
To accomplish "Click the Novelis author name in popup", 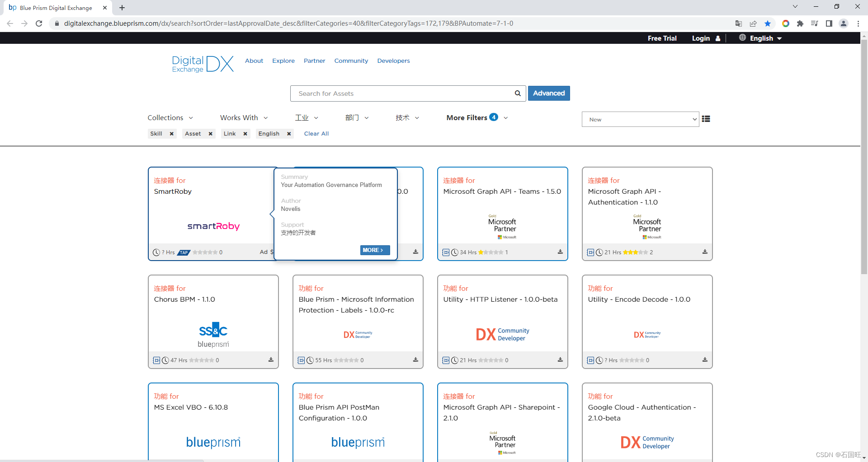I will pyautogui.click(x=291, y=209).
